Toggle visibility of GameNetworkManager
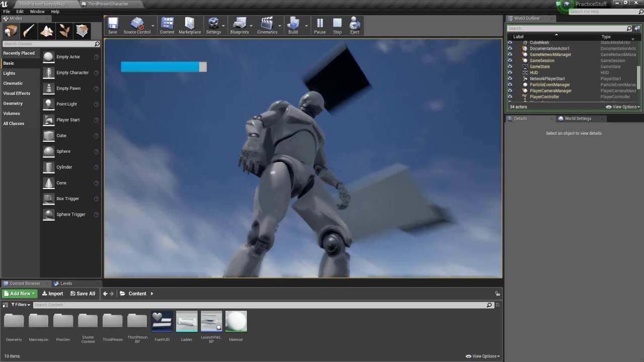 [x=510, y=55]
